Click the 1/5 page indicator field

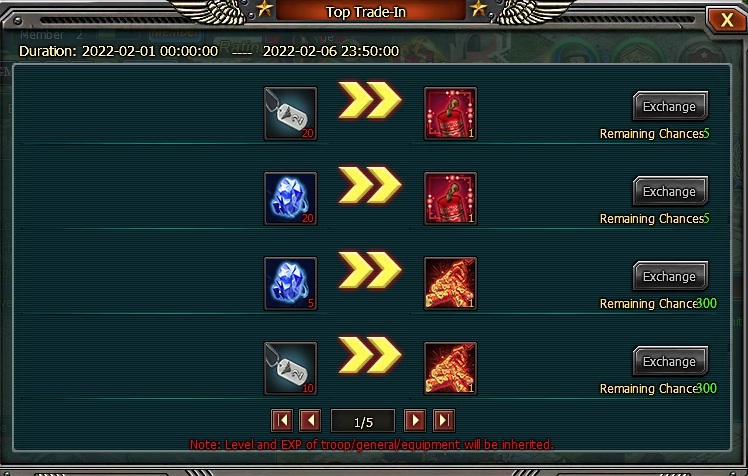363,421
